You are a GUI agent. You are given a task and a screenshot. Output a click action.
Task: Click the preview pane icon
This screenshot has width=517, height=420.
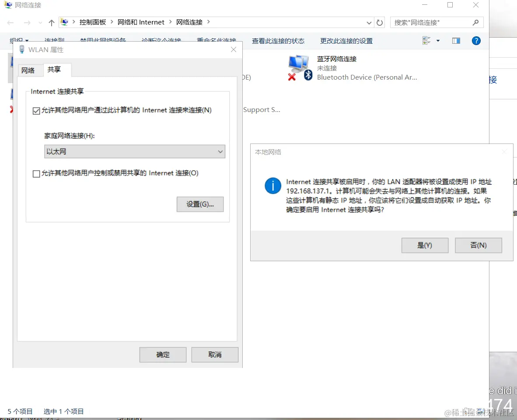pyautogui.click(x=456, y=41)
